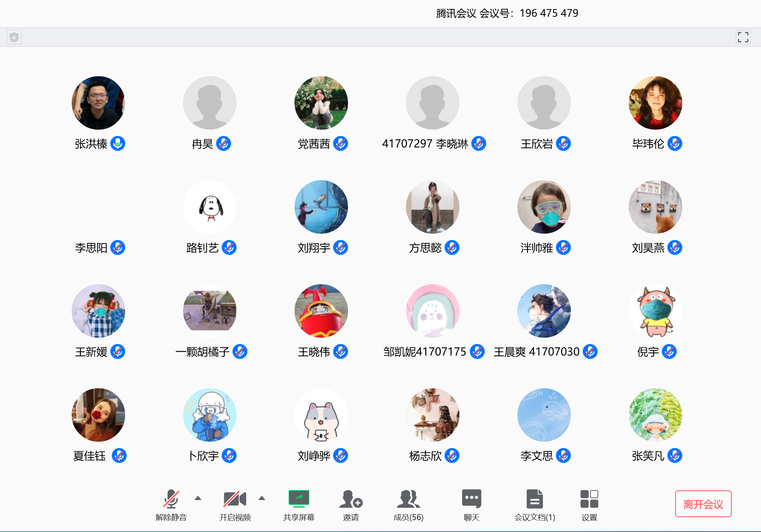761x532 pixels.
Task: Open the chat (聊天) panel
Action: [x=471, y=499]
